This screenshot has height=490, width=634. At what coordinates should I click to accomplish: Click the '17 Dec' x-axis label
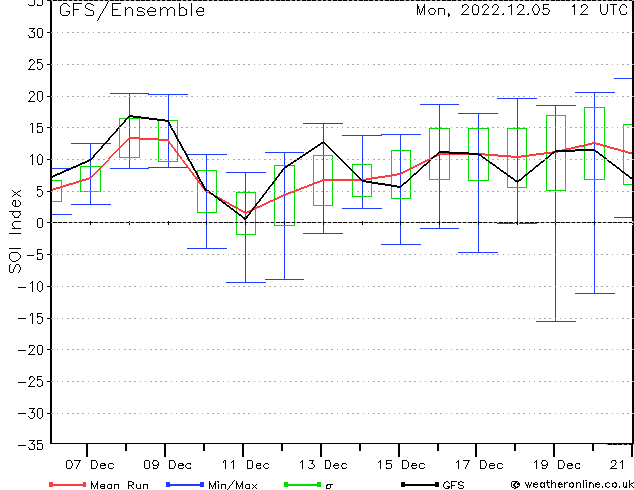pos(479,465)
